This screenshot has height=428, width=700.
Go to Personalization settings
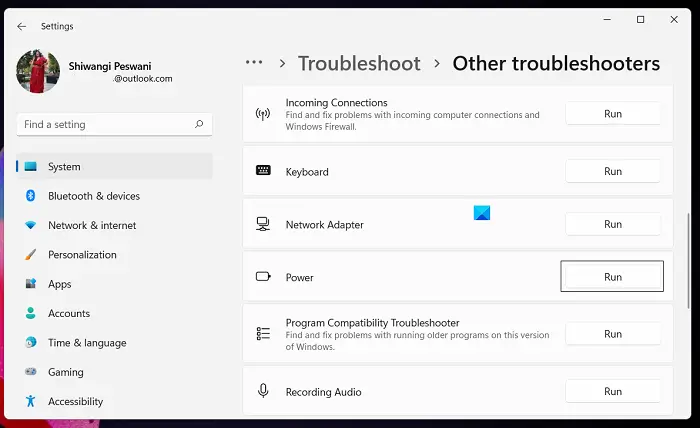click(82, 255)
